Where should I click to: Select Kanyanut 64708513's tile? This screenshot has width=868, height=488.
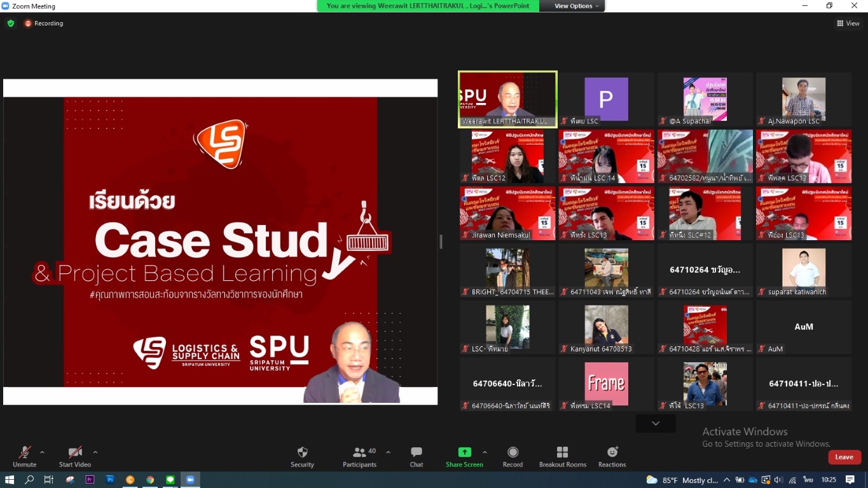coord(606,327)
